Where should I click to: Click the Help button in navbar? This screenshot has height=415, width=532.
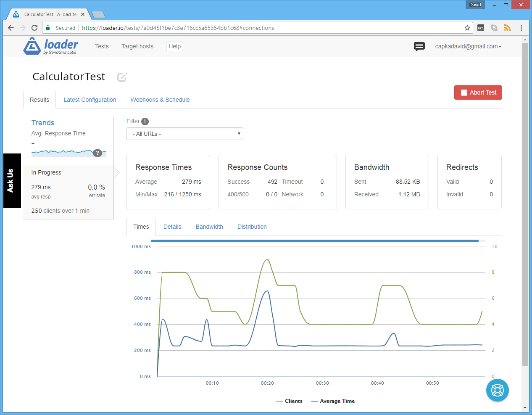click(174, 46)
